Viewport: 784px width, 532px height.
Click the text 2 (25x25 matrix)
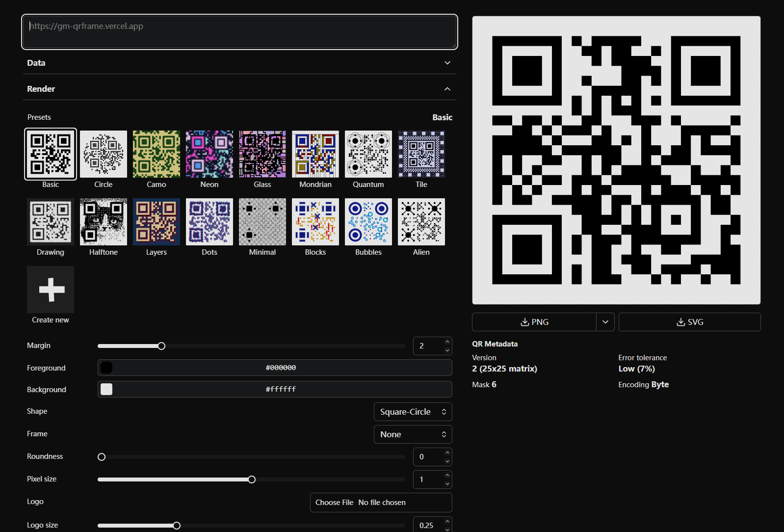(x=504, y=369)
